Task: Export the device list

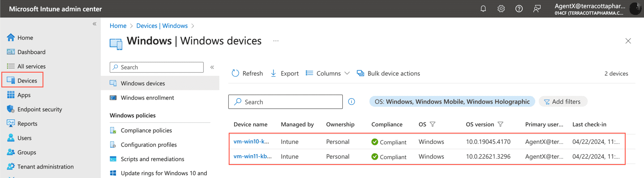Action: [x=285, y=74]
